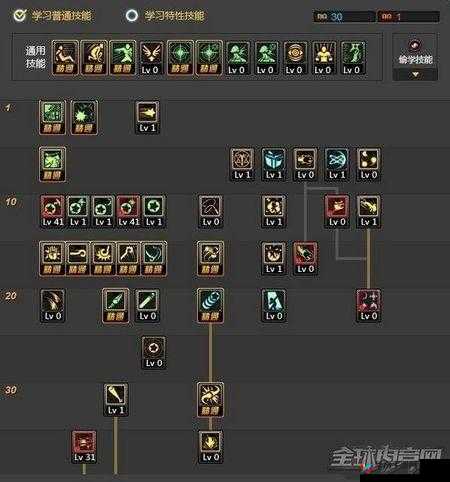Select the blue coiled spring skill icon
This screenshot has height=482, width=450.
point(210,305)
